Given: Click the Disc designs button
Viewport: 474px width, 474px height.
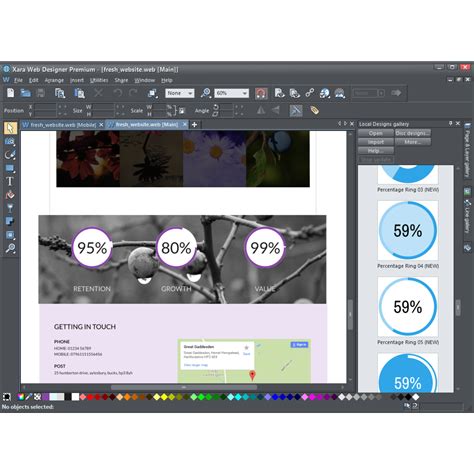Looking at the screenshot, I should (x=413, y=133).
